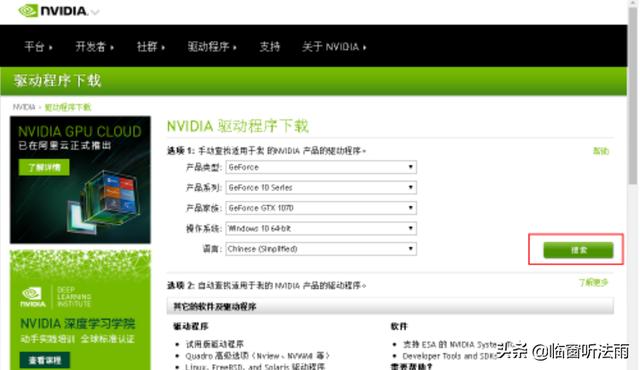The image size is (640, 370).
Task: Open the 支持 menu item
Action: point(270,47)
